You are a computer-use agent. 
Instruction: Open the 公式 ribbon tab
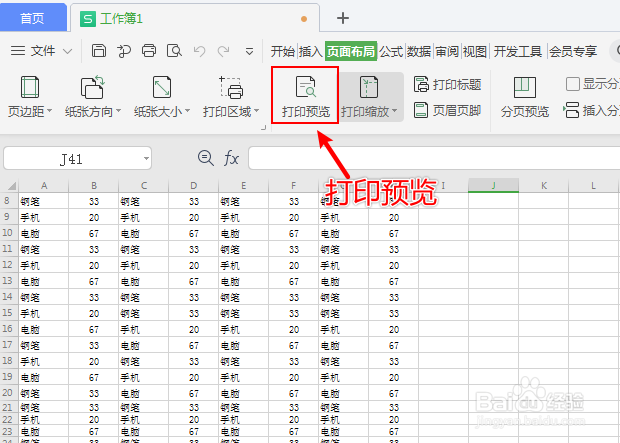click(391, 51)
